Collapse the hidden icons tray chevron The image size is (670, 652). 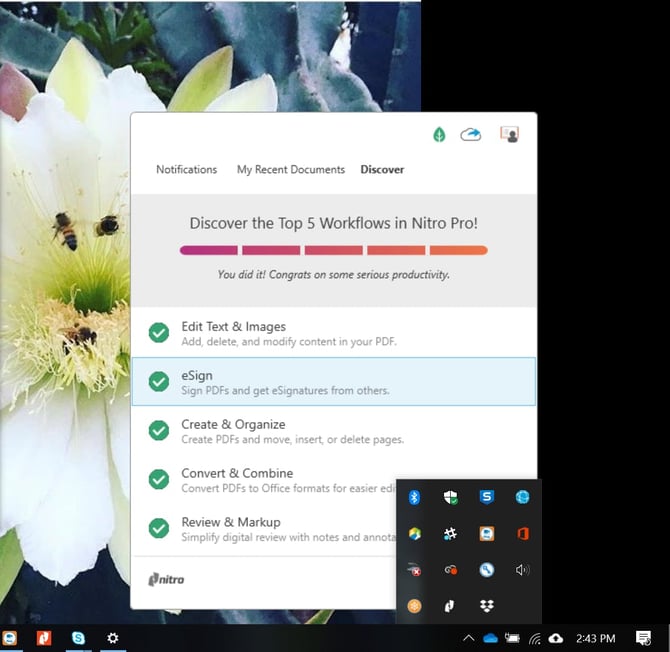point(468,638)
